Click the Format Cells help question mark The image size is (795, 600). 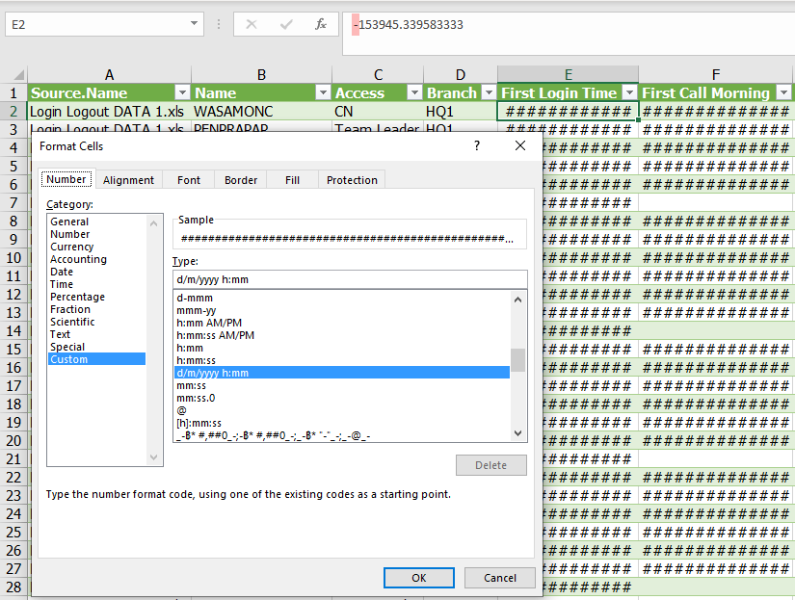477,146
